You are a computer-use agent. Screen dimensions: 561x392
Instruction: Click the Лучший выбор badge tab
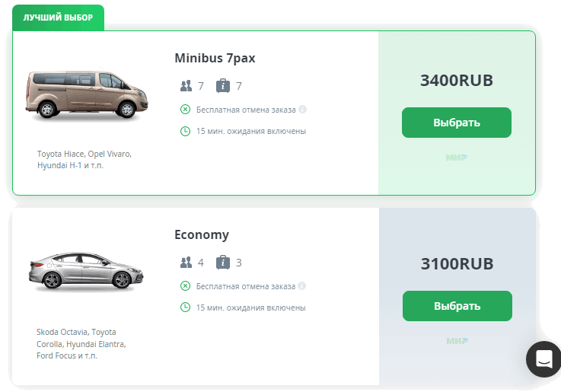coord(58,17)
